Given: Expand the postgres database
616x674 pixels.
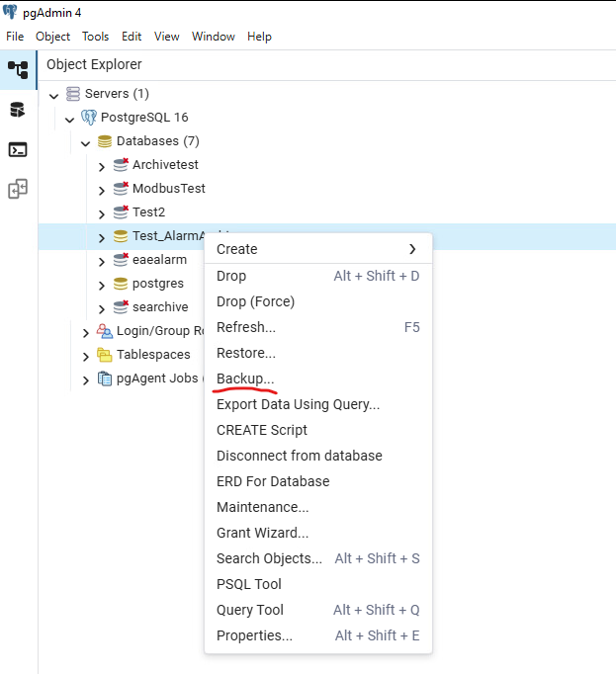Looking at the screenshot, I should click(102, 286).
